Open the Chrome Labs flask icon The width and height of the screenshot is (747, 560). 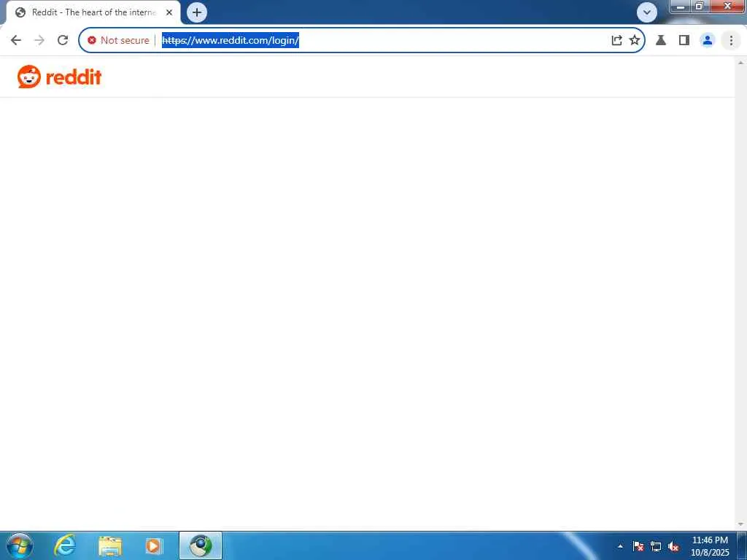pyautogui.click(x=661, y=41)
